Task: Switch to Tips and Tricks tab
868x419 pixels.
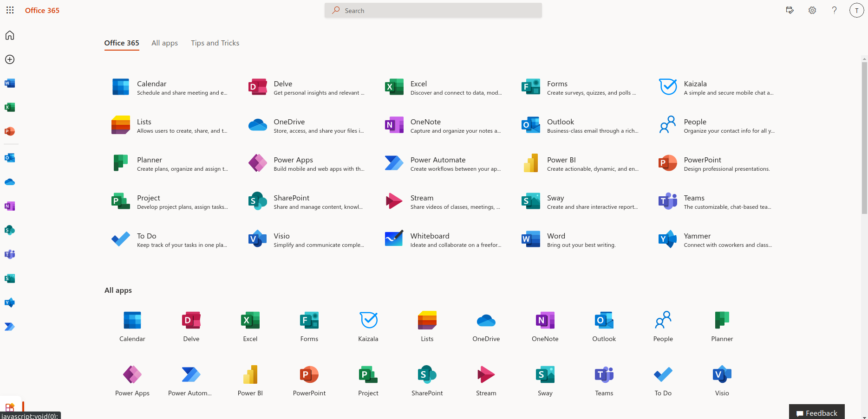Action: (x=215, y=43)
